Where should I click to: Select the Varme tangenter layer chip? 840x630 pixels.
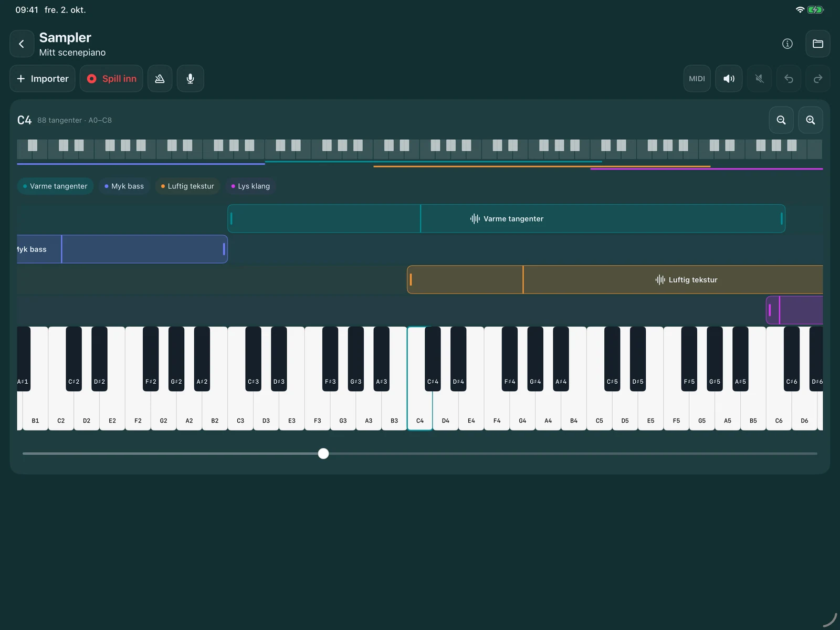(55, 186)
